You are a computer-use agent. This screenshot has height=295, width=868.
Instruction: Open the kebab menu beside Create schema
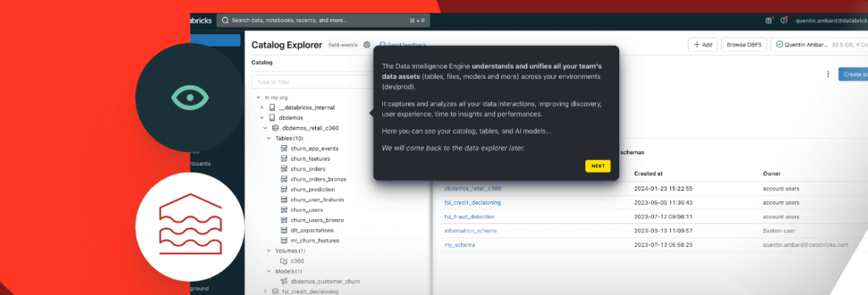pyautogui.click(x=828, y=74)
